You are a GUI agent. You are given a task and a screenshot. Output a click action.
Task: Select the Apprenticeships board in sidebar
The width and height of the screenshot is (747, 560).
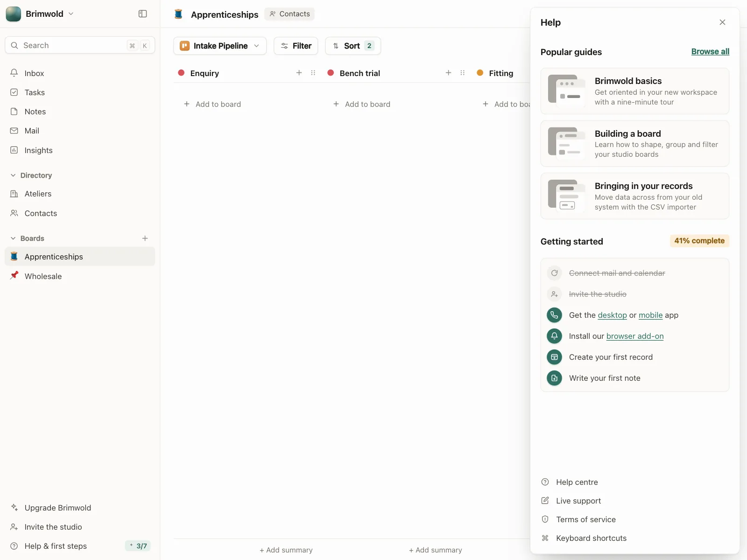(80, 257)
